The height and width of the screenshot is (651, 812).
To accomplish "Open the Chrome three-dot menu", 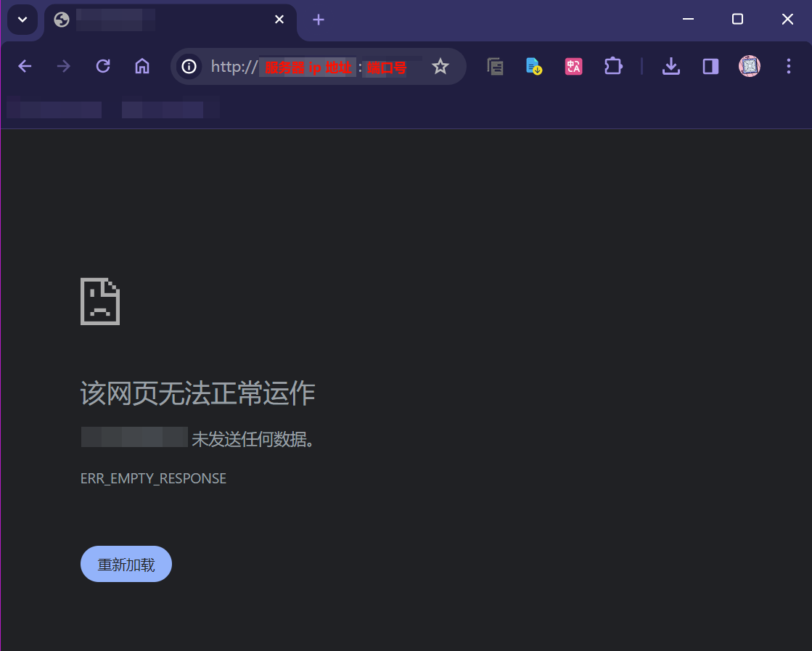I will pyautogui.click(x=789, y=67).
